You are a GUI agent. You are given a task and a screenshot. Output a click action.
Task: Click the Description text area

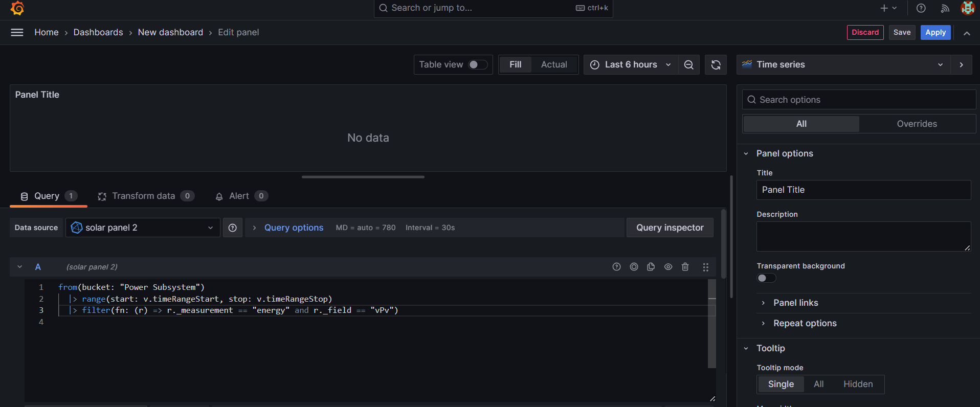tap(863, 236)
